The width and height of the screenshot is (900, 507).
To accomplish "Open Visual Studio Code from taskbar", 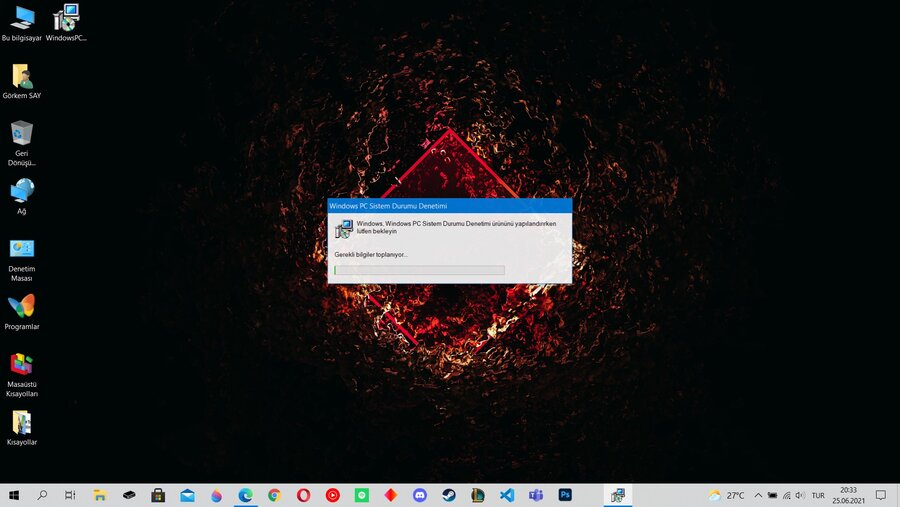I will [x=507, y=495].
